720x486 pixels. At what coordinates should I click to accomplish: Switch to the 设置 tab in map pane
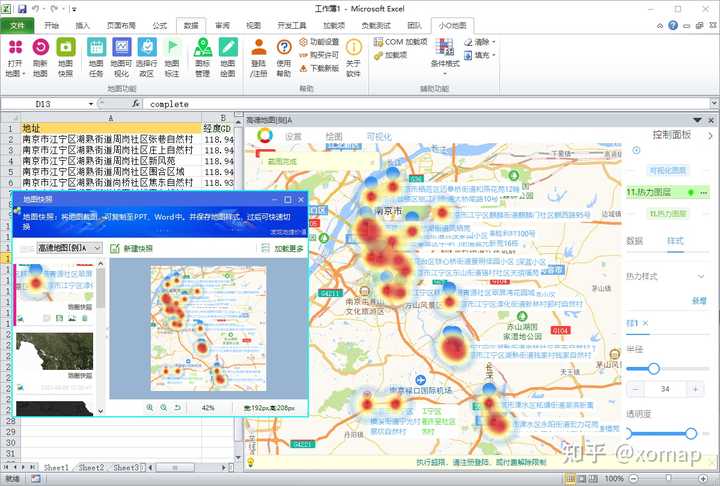(293, 136)
